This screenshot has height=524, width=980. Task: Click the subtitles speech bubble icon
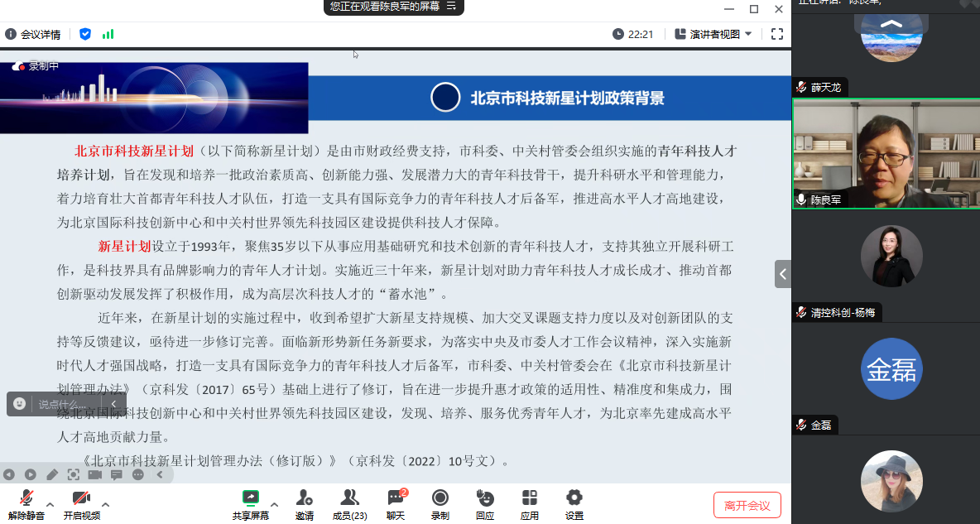pos(116,474)
